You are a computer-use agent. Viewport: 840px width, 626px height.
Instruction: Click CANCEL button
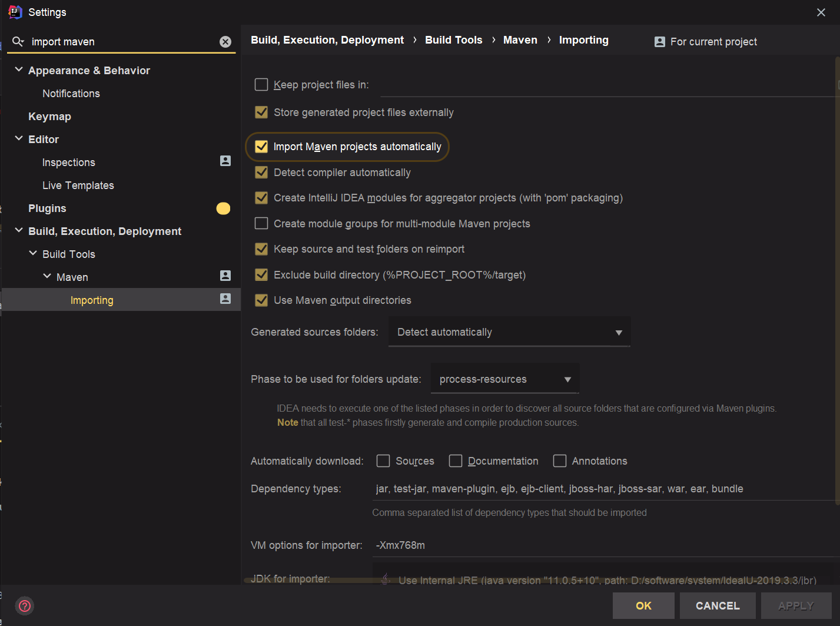tap(718, 605)
